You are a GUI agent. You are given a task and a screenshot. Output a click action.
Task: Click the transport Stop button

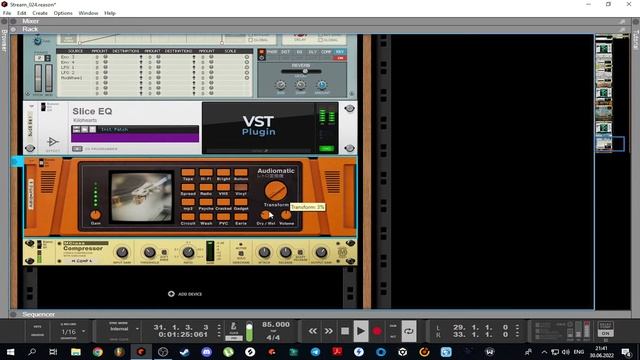pyautogui.click(x=345, y=331)
